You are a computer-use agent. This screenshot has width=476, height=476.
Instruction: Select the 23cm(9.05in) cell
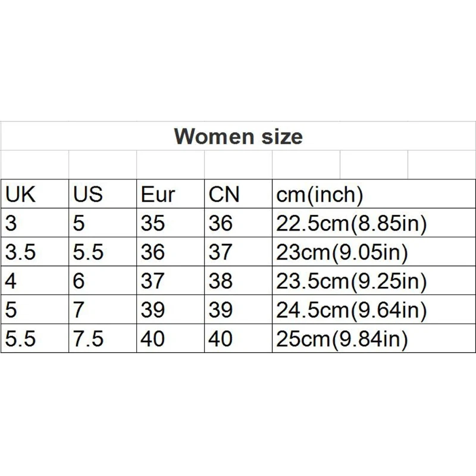[x=374, y=251]
